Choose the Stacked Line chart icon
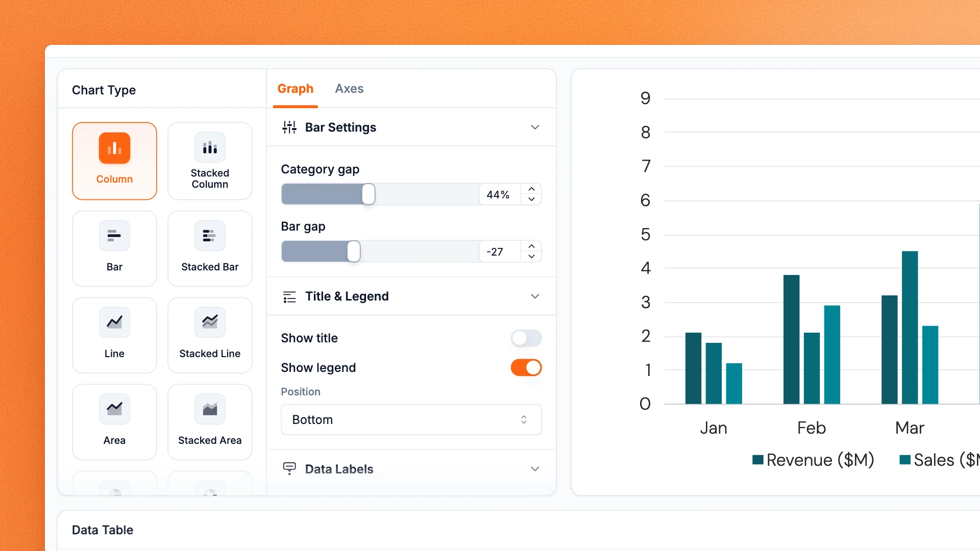The image size is (980, 551). pyautogui.click(x=210, y=322)
